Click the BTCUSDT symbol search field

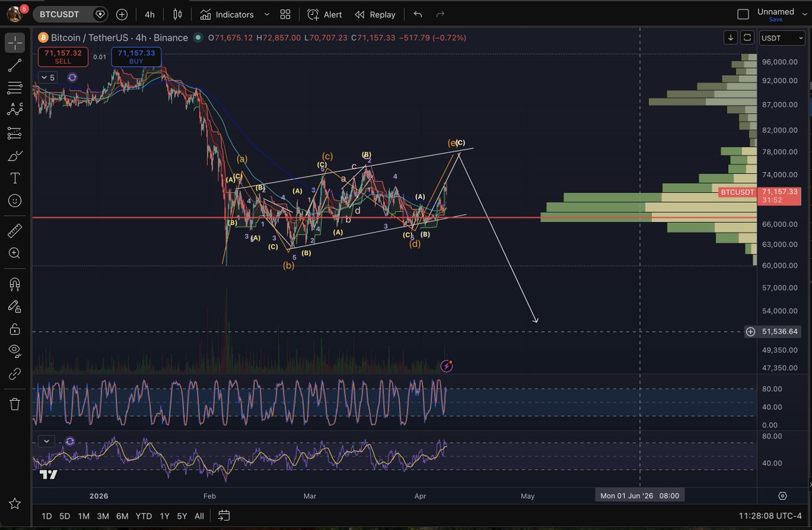61,14
